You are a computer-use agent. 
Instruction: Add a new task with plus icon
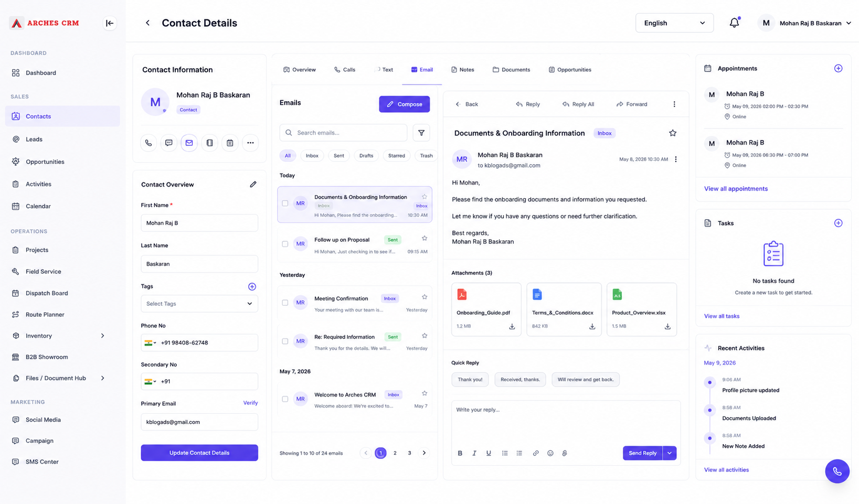[838, 223]
